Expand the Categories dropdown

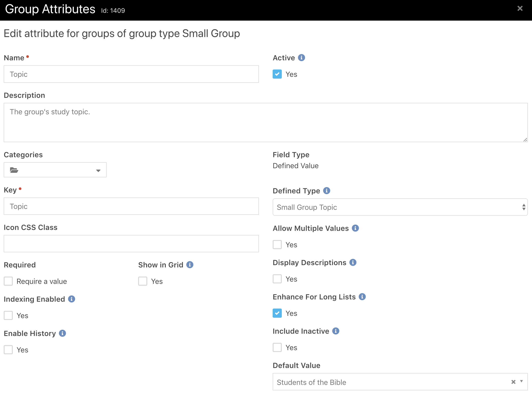pyautogui.click(x=98, y=170)
